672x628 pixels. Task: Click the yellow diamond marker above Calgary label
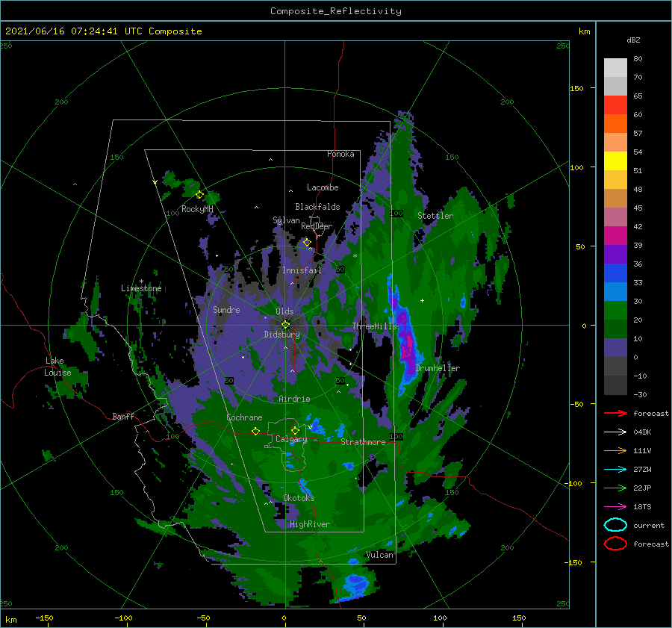[295, 430]
